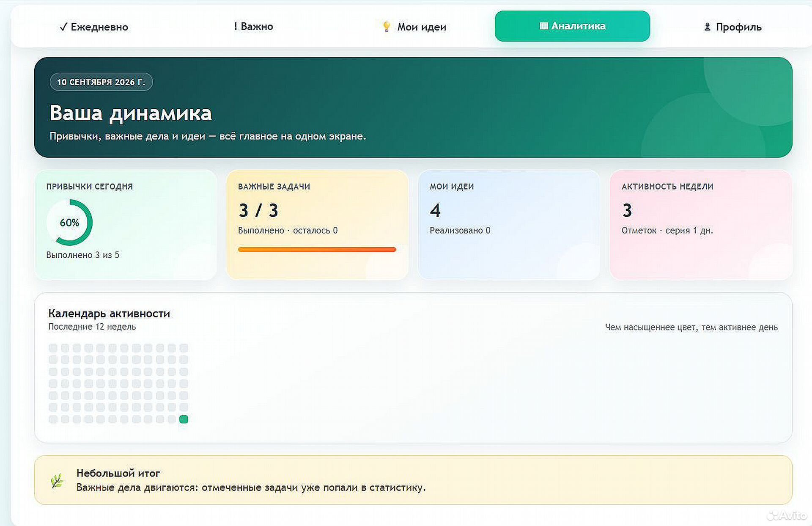Click the Календарь активности title

(109, 313)
